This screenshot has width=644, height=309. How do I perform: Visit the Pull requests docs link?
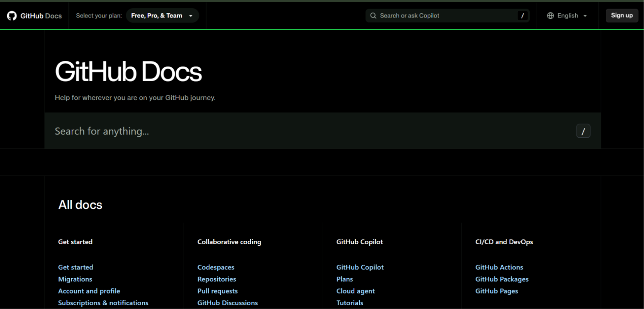pyautogui.click(x=218, y=291)
